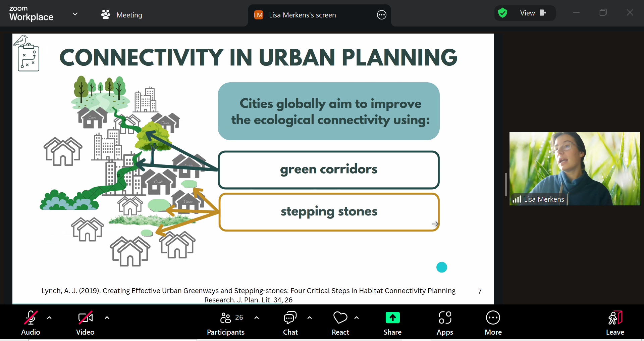Open the Apps panel
The height and width of the screenshot is (341, 644).
click(x=445, y=323)
